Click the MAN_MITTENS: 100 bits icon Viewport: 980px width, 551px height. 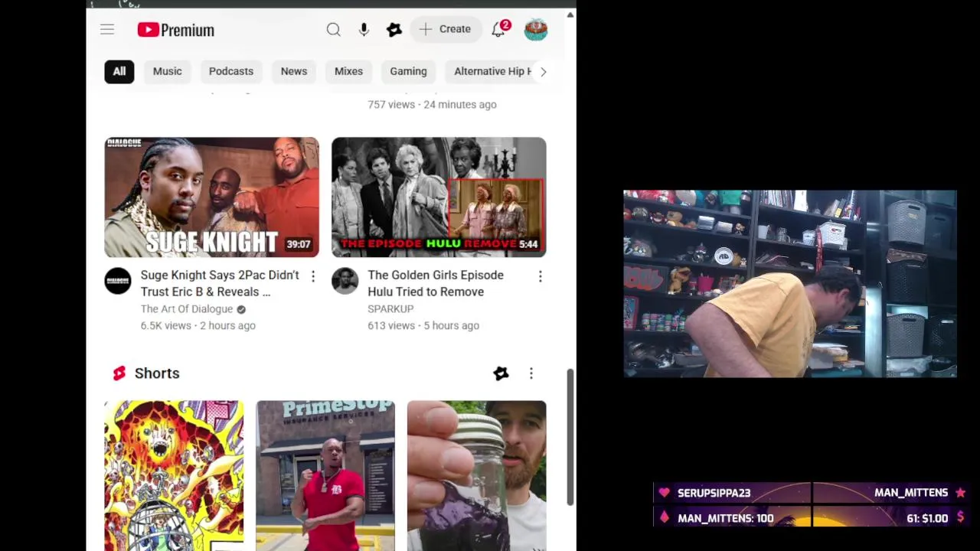click(664, 518)
